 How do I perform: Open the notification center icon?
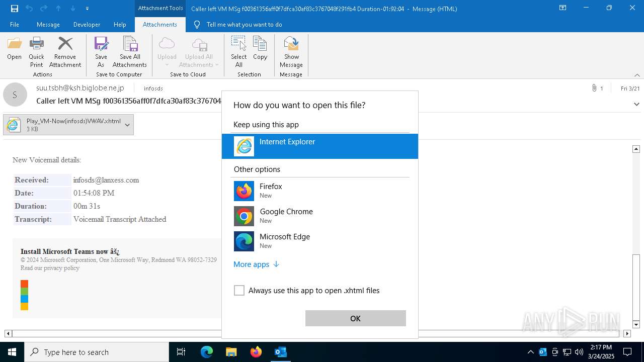[627, 352]
